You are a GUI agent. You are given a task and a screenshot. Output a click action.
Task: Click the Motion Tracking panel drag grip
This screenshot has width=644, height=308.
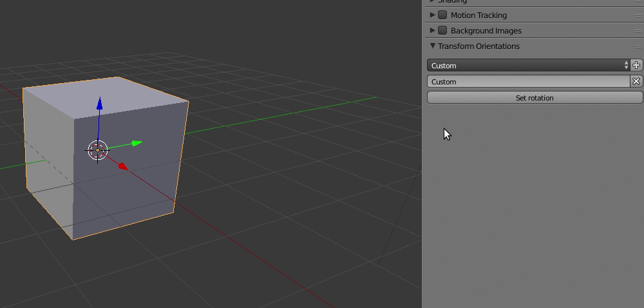638,15
